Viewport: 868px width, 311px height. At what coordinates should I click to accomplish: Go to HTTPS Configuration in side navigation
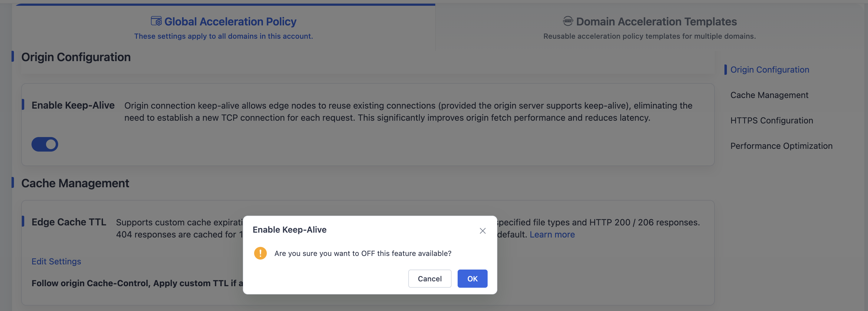click(x=772, y=120)
